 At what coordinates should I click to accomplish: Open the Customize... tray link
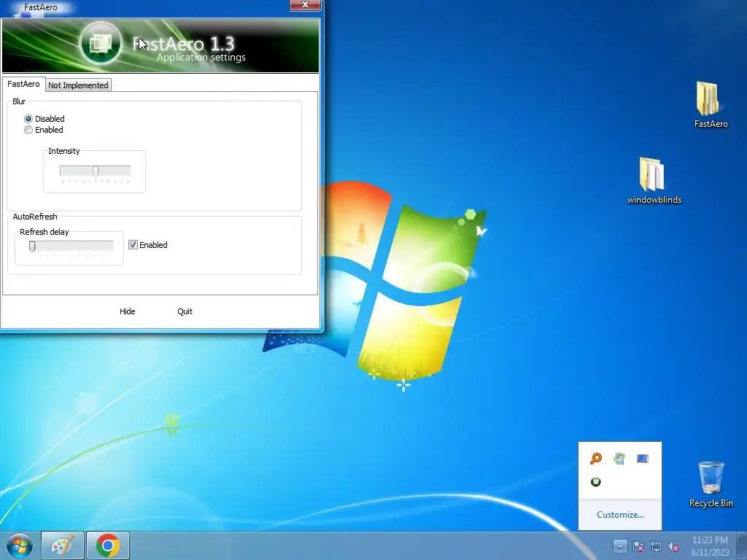[x=620, y=515]
